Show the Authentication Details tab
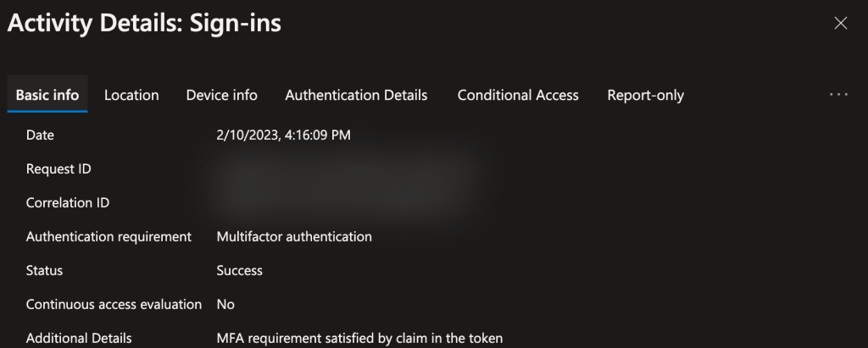868x348 pixels. tap(356, 95)
